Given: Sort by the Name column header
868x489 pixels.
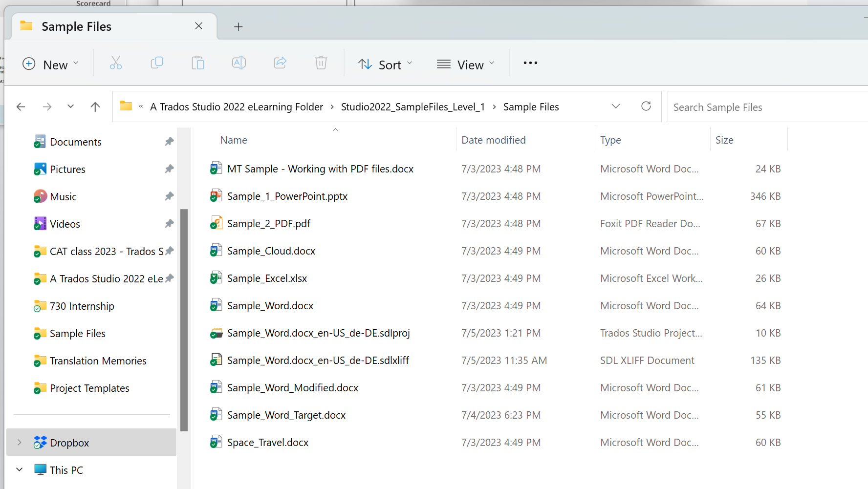Looking at the screenshot, I should coord(234,140).
